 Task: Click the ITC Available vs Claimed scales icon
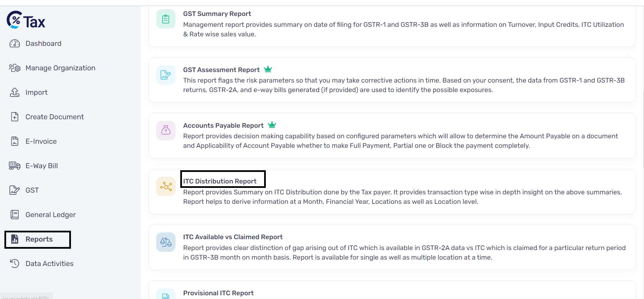(x=166, y=242)
